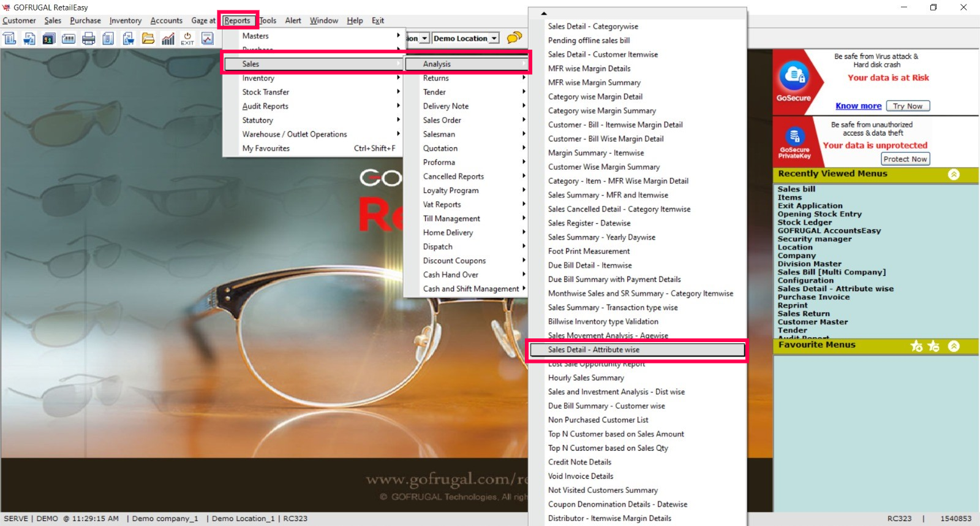This screenshot has width=980, height=526.
Task: Click the Protect Now button
Action: point(905,159)
